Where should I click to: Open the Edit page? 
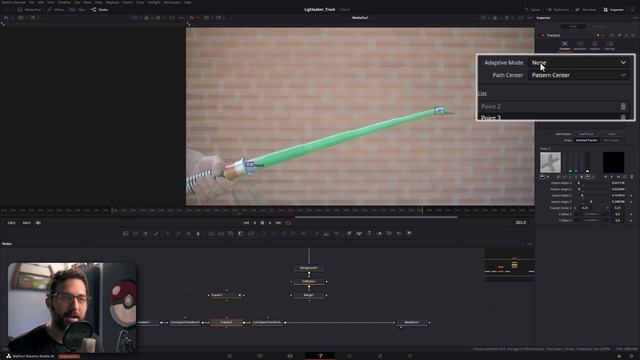[290, 356]
